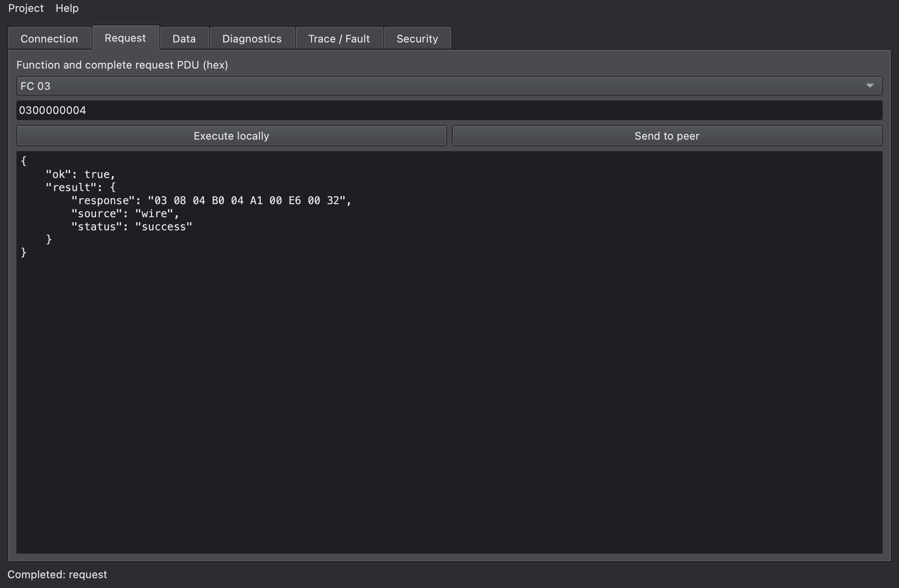Switch to the Connection tab
This screenshot has height=588, width=899.
(49, 38)
